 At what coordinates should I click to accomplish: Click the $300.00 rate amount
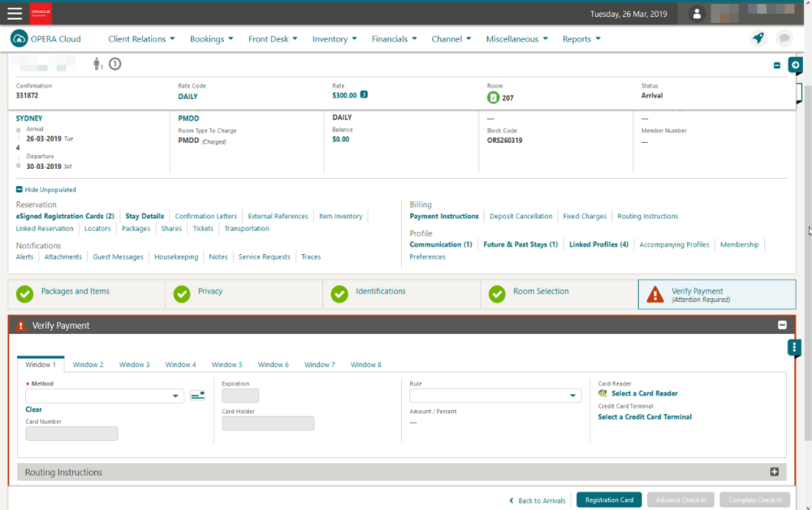(344, 95)
